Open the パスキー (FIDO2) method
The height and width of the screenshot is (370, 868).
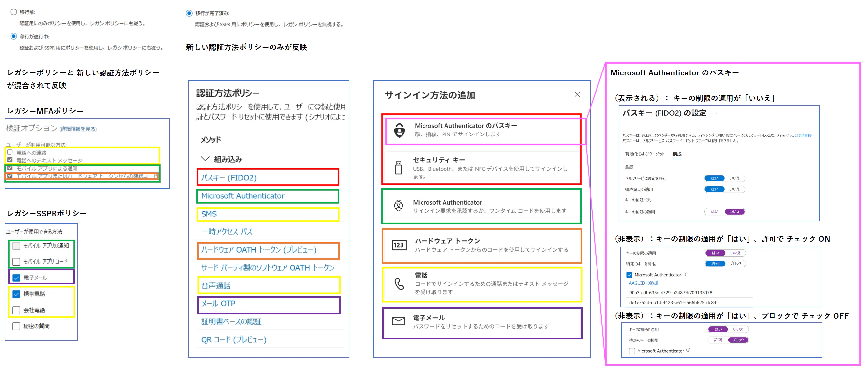pos(229,178)
